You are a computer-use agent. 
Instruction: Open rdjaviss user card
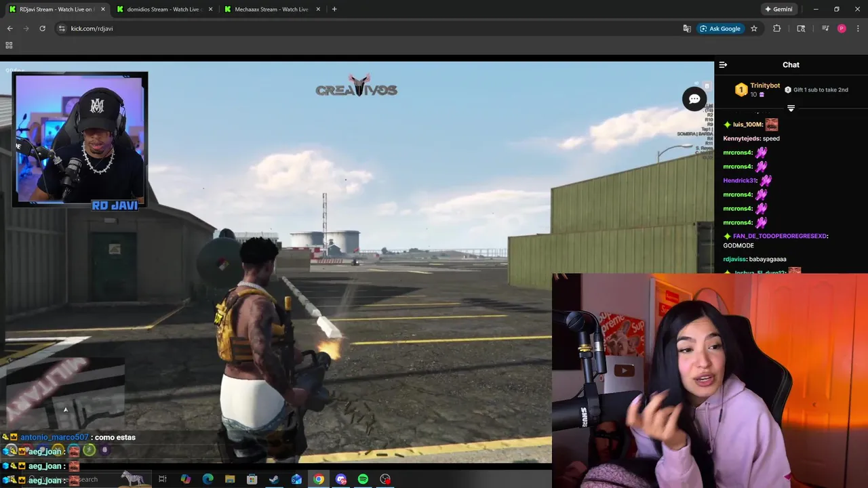pyautogui.click(x=734, y=259)
